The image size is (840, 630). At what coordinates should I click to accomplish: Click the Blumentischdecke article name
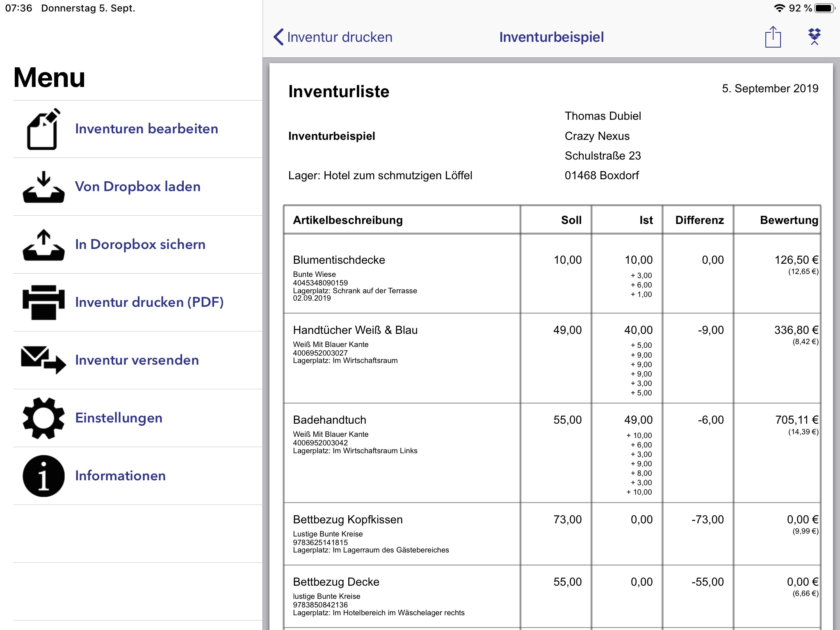click(339, 260)
